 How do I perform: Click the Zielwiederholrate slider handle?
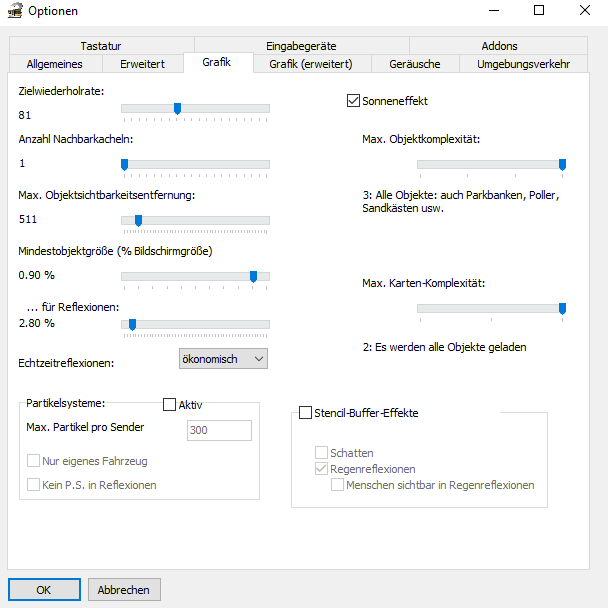[x=177, y=108]
